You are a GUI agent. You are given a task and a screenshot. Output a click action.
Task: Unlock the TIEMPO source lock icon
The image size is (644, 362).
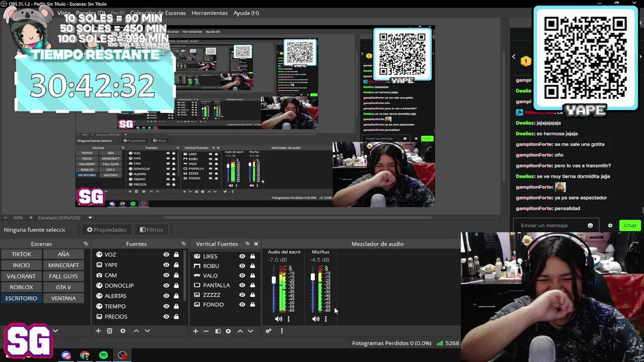[x=176, y=306]
